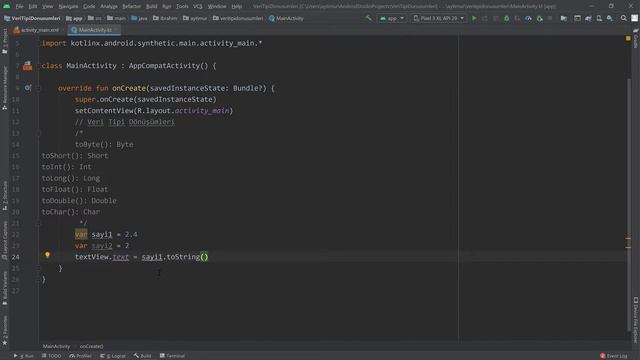Click the Profile app icon in toolbar

(528, 18)
